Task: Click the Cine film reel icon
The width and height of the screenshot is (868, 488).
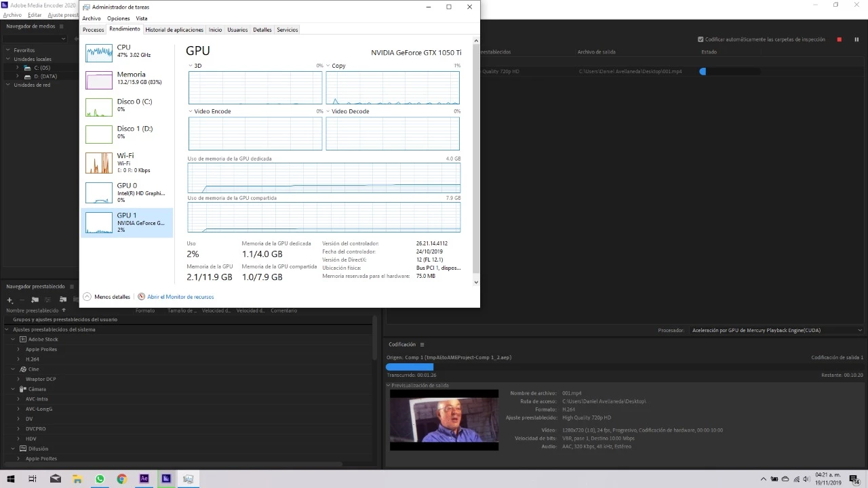Action: click(x=23, y=369)
